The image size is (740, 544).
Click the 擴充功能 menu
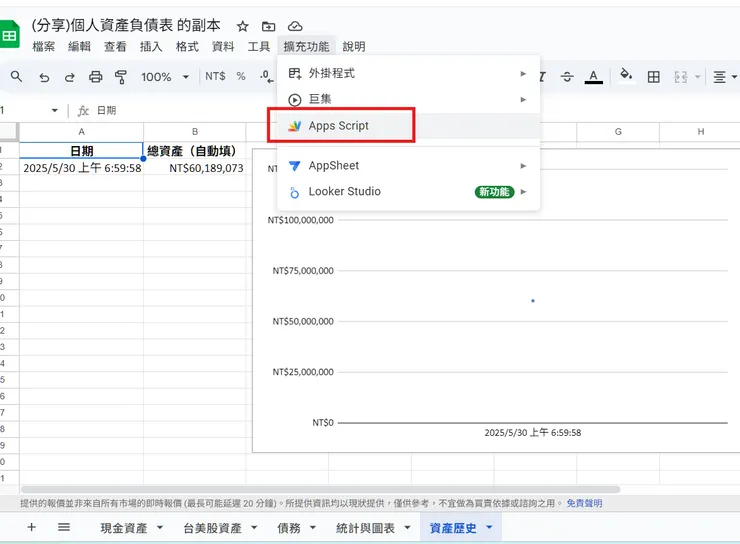[306, 46]
